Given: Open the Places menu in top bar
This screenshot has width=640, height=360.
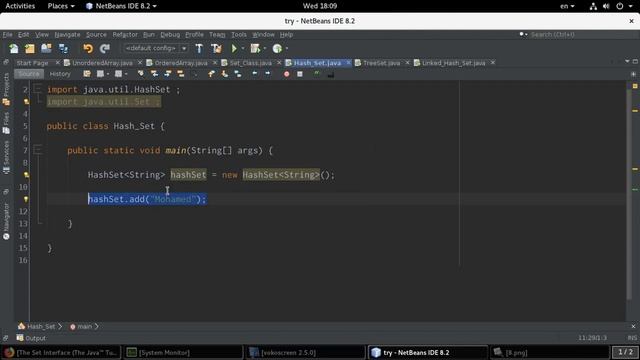Looking at the screenshot, I should (61, 6).
